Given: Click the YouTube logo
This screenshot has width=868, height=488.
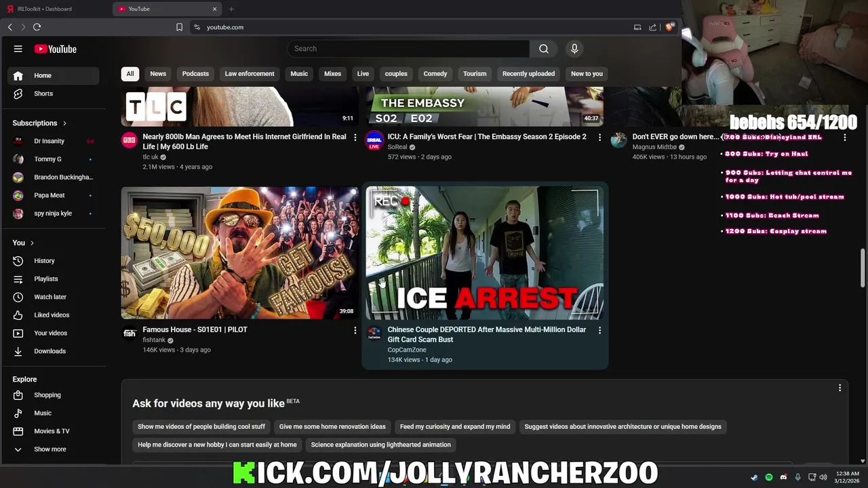Looking at the screenshot, I should coord(56,49).
